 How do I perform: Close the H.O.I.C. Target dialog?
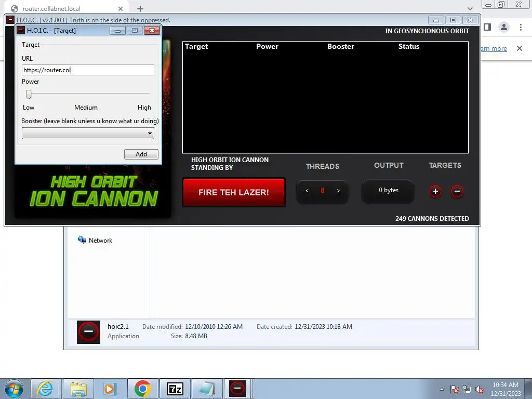pyautogui.click(x=152, y=31)
